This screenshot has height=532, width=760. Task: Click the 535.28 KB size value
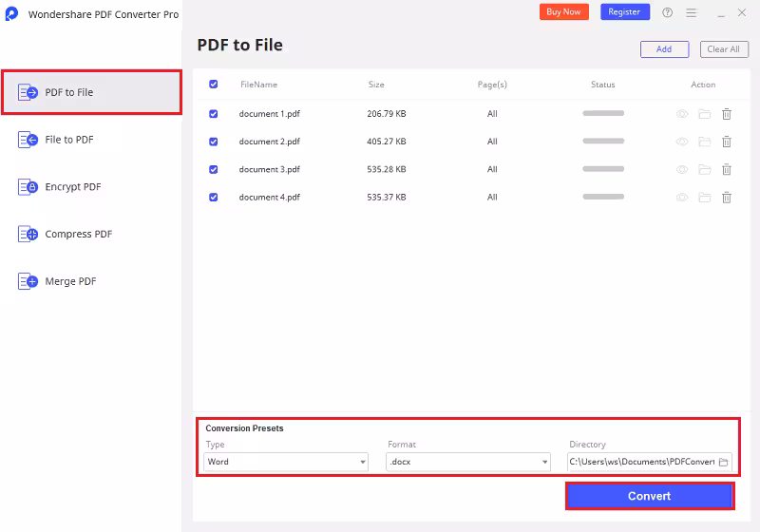point(387,170)
